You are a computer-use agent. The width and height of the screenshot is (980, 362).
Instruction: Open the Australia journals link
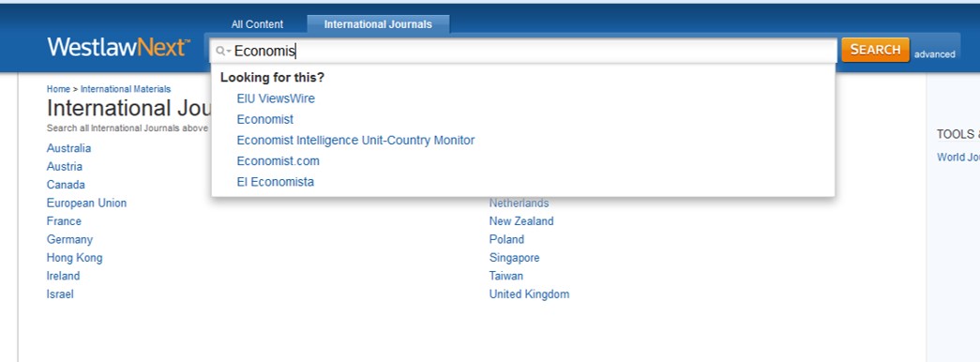tap(68, 148)
